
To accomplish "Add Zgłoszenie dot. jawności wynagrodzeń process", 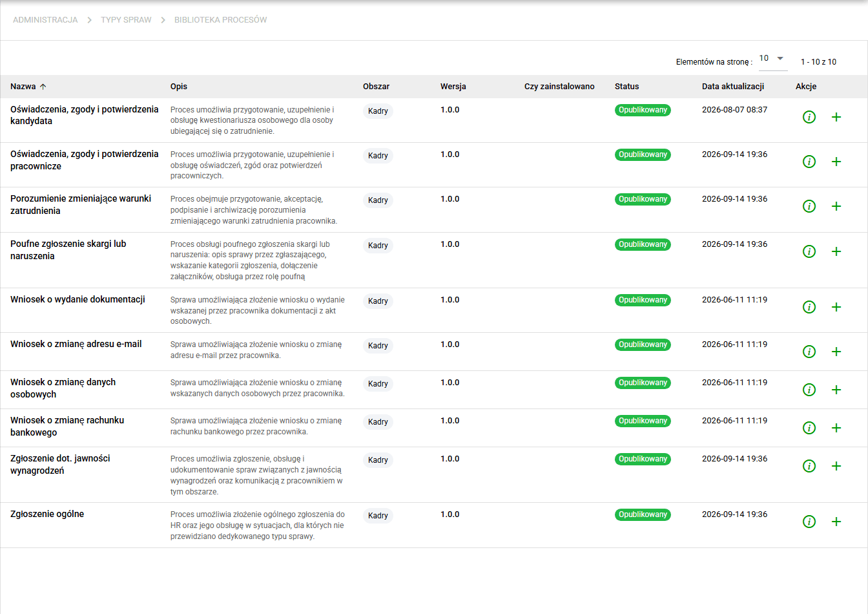I will click(836, 466).
